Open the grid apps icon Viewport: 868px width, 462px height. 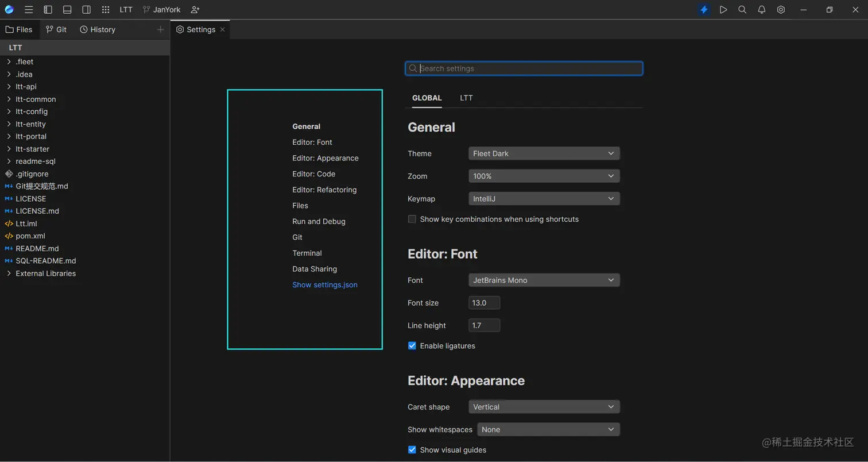click(x=106, y=10)
